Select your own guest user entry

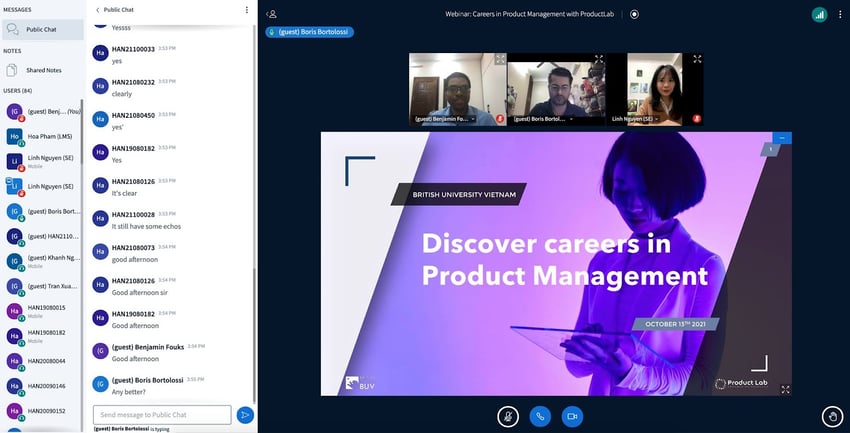[x=42, y=112]
